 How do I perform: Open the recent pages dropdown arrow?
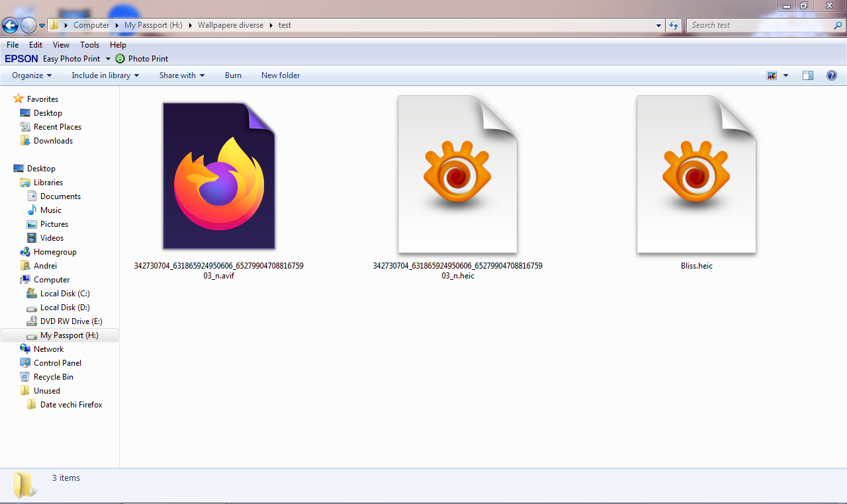(42, 26)
